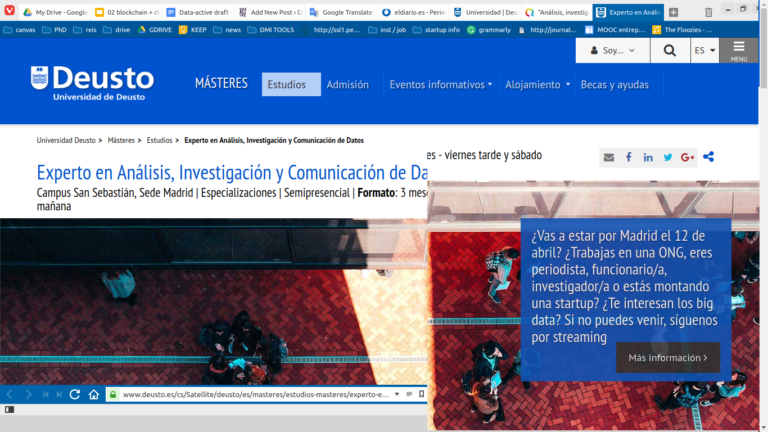This screenshot has height=432, width=768.
Task: Expand the Alojamiento menu
Action: pyautogui.click(x=538, y=85)
